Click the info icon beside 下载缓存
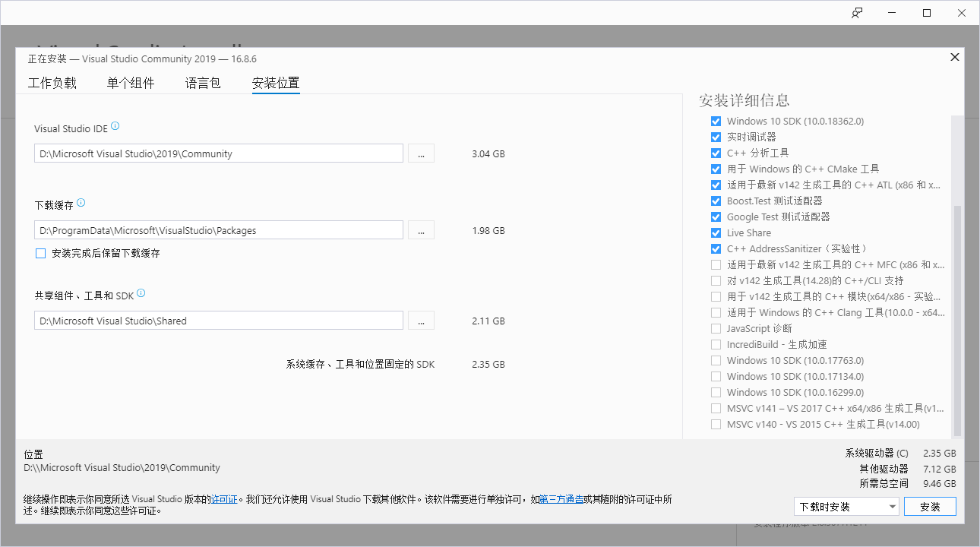The image size is (980, 547). point(81,203)
